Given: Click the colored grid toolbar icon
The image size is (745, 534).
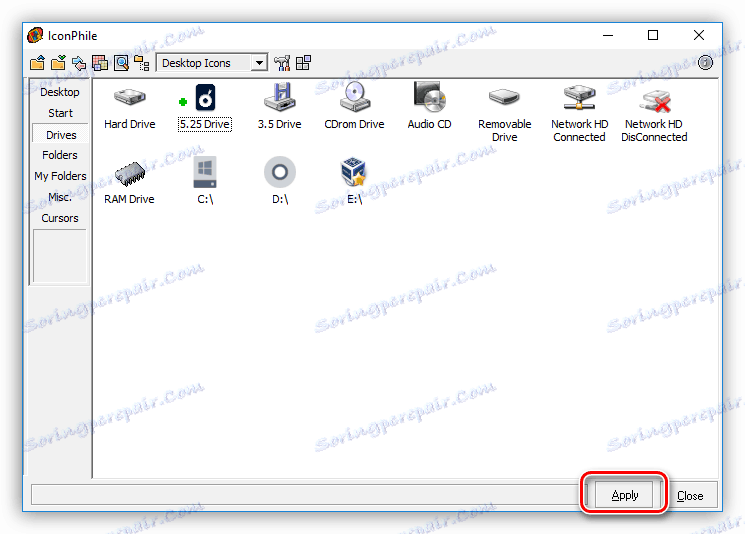Looking at the screenshot, I should coord(100,63).
